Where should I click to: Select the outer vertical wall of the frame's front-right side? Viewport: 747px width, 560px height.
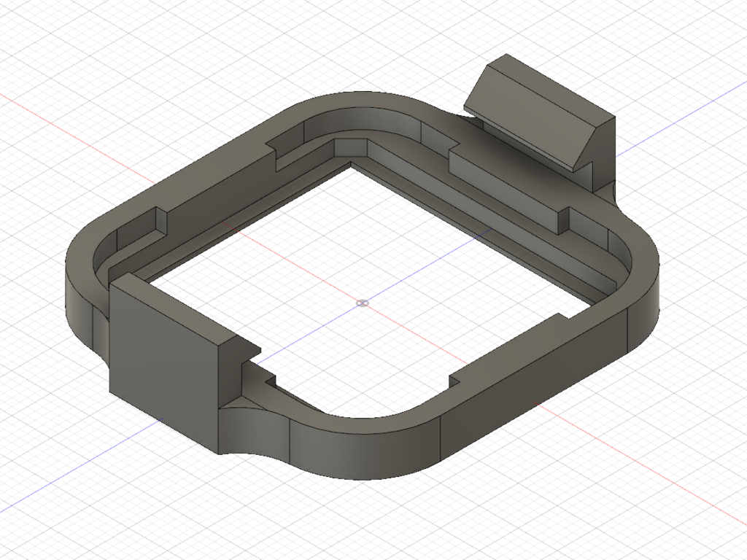pyautogui.click(x=533, y=386)
